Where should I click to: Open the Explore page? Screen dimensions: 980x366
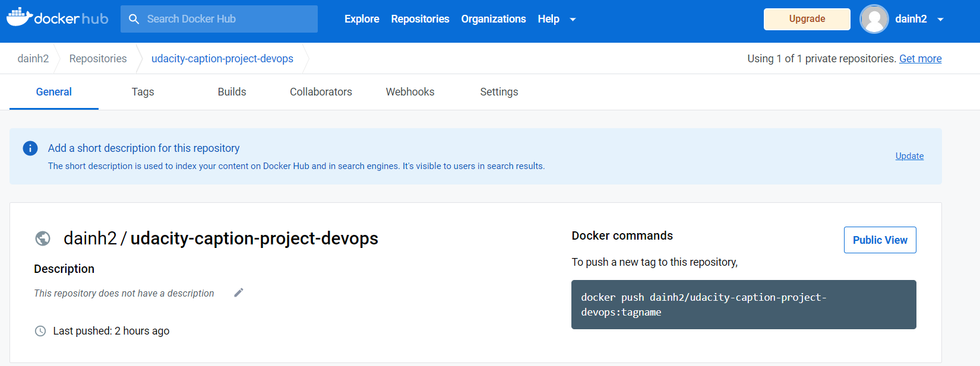[362, 19]
